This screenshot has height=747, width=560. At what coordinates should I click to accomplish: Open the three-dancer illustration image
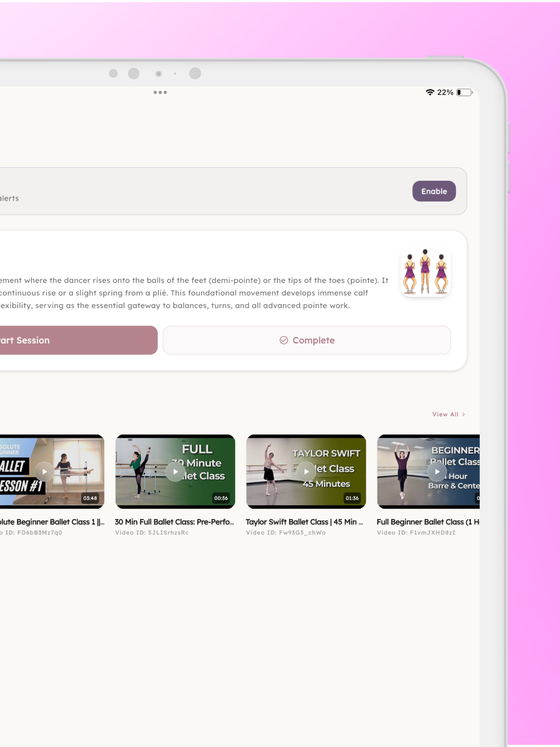point(425,272)
